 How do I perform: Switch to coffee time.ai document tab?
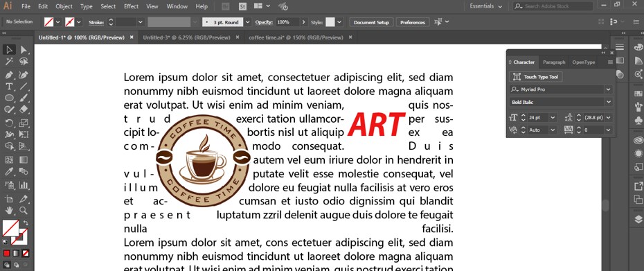click(296, 37)
